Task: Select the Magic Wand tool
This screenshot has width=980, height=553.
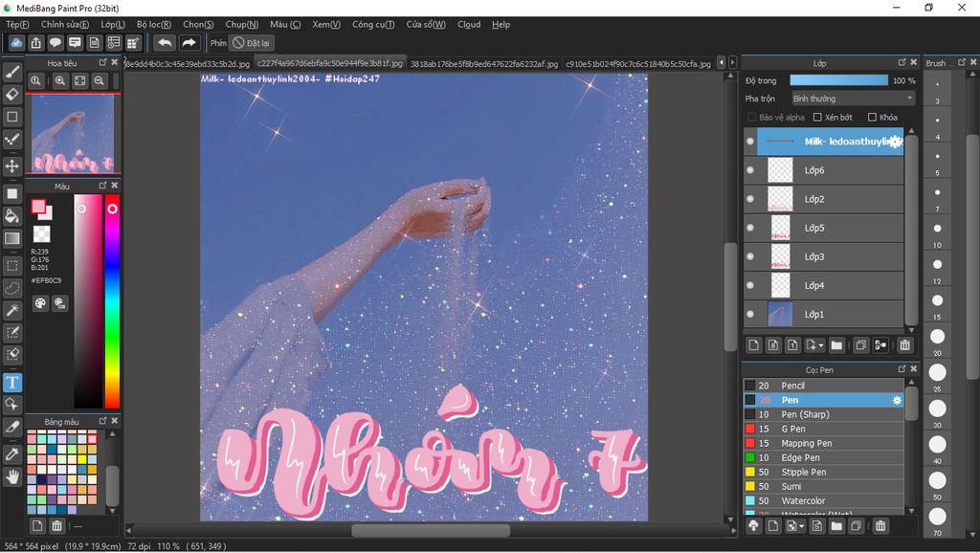Action: pyautogui.click(x=11, y=310)
